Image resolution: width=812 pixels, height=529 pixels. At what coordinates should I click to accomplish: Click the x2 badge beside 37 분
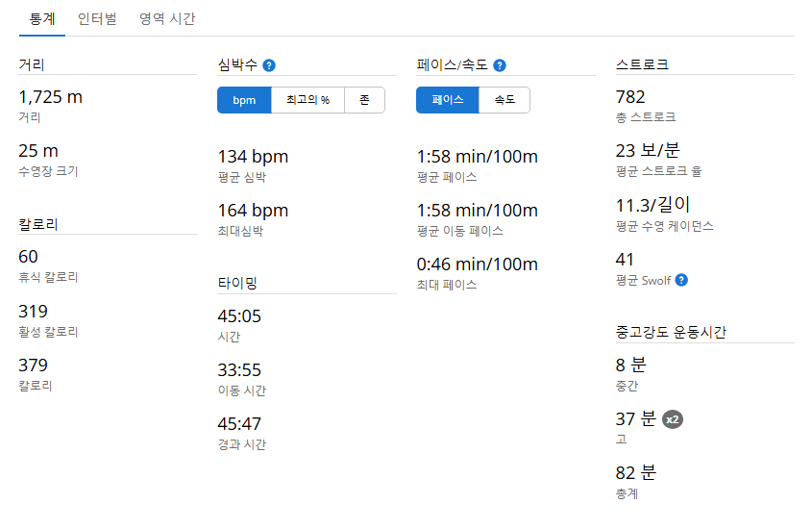point(673,419)
